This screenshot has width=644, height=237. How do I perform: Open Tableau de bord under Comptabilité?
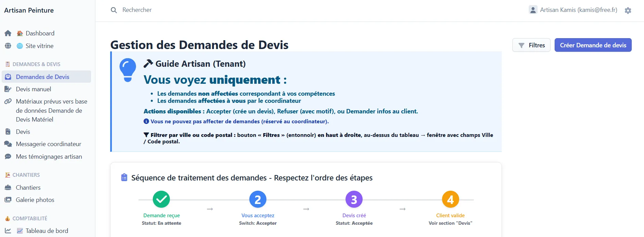47,231
